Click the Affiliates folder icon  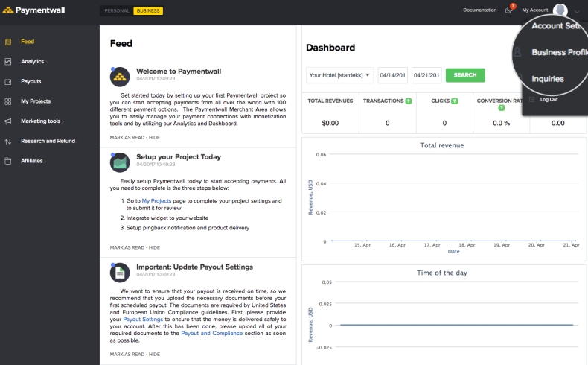7,161
